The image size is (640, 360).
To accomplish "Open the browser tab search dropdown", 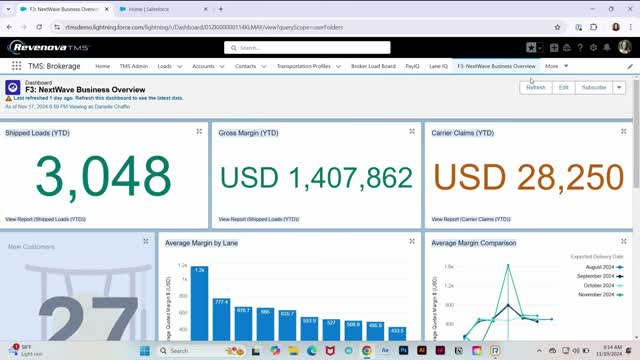I will click(8, 9).
